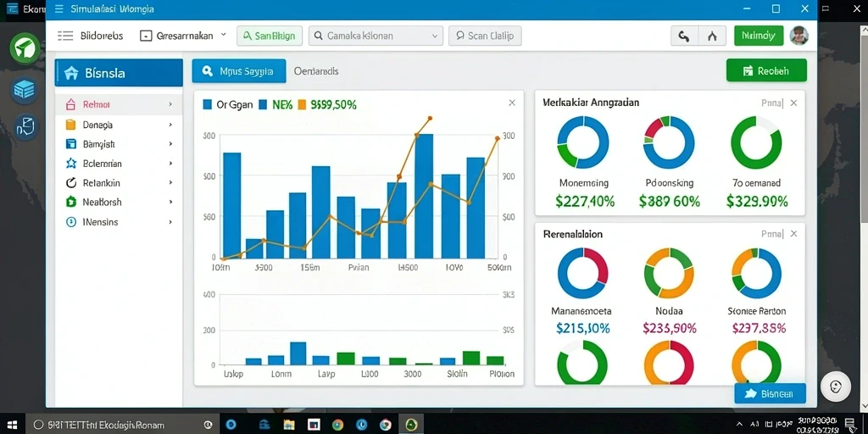
Task: Click the green paper plane sidebar icon
Action: point(25,48)
